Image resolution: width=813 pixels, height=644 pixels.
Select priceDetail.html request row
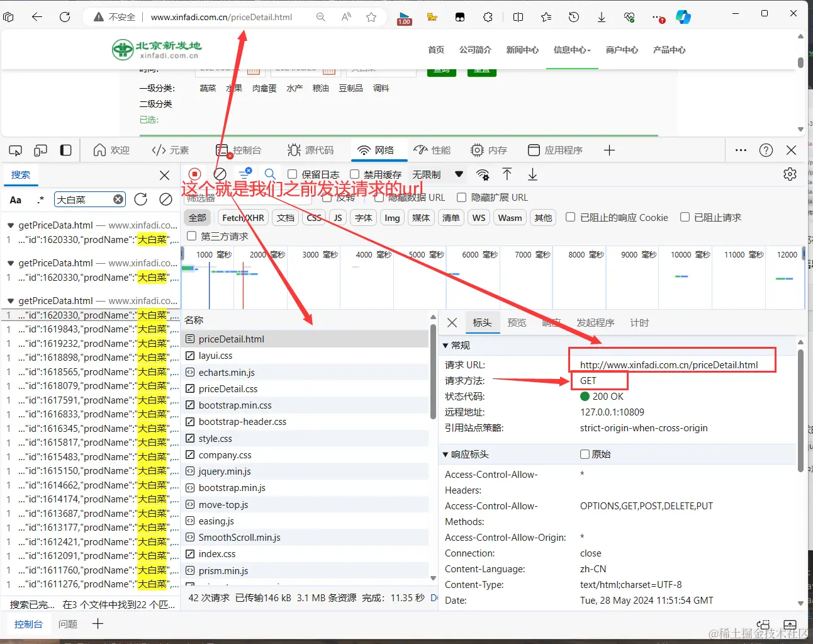point(305,339)
